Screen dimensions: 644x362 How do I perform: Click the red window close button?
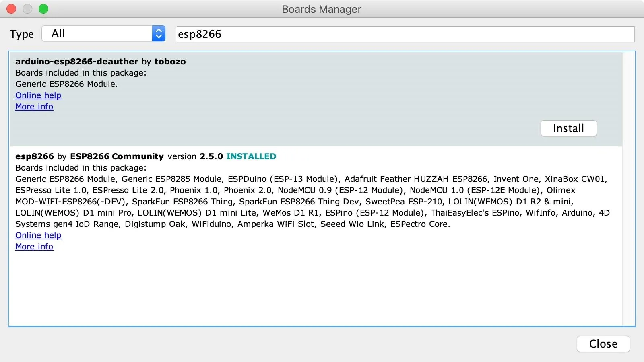pos(11,9)
